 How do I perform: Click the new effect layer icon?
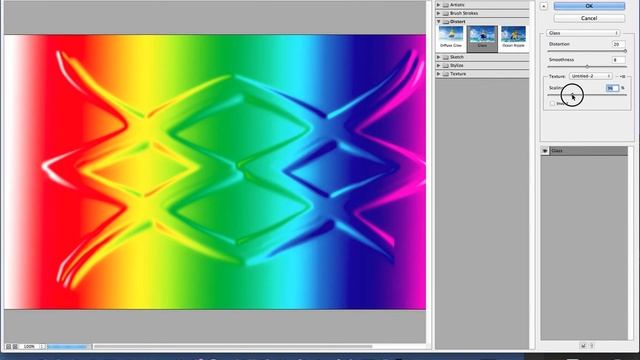(x=583, y=346)
